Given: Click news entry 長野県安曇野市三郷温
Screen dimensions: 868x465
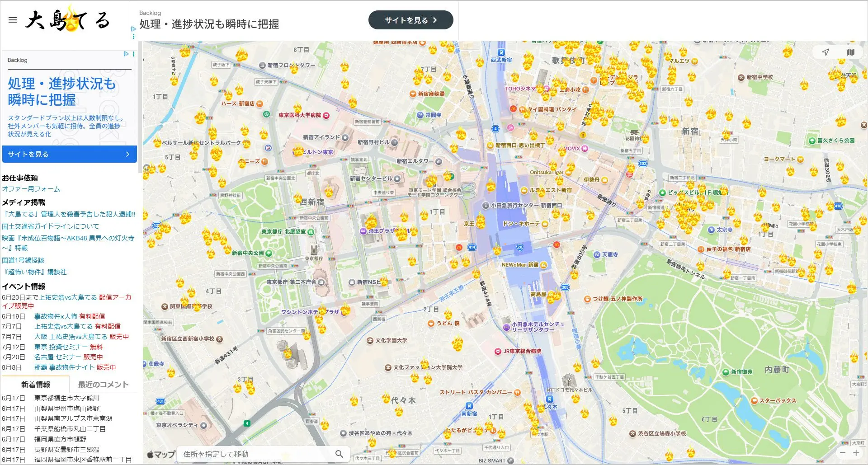Looking at the screenshot, I should point(67,449).
